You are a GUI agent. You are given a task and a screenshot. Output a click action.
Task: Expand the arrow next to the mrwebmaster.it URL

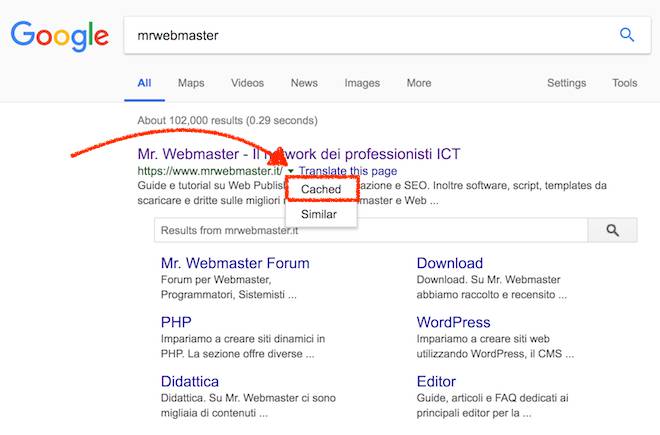coord(290,172)
